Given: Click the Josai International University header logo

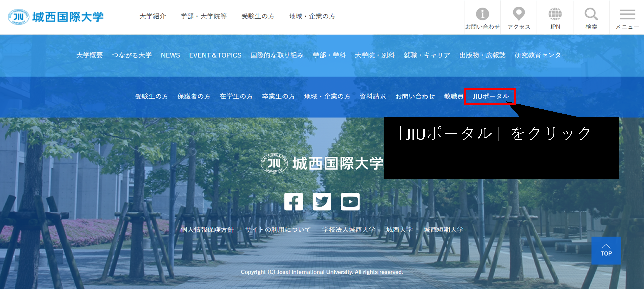Looking at the screenshot, I should click(x=56, y=17).
